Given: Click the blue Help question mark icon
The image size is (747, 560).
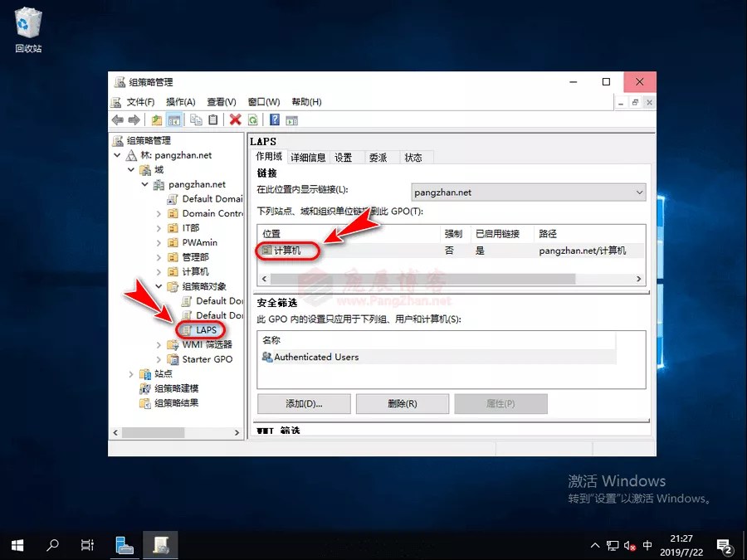Looking at the screenshot, I should (275, 120).
